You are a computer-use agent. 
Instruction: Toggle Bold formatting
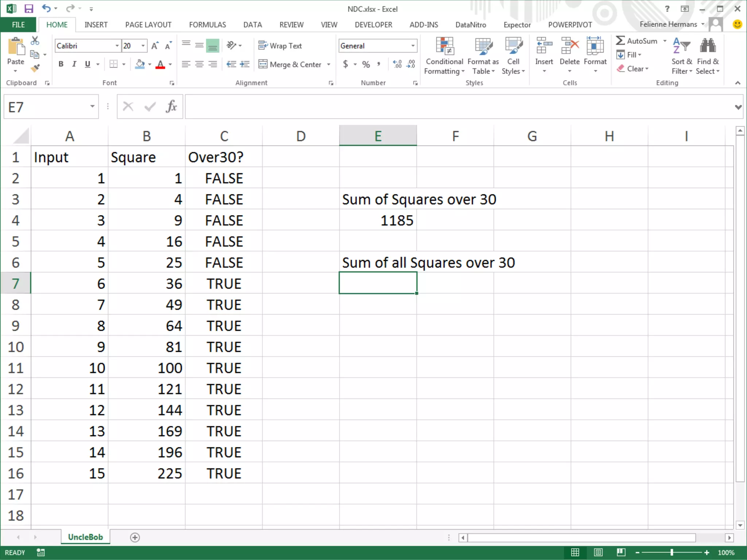(61, 64)
